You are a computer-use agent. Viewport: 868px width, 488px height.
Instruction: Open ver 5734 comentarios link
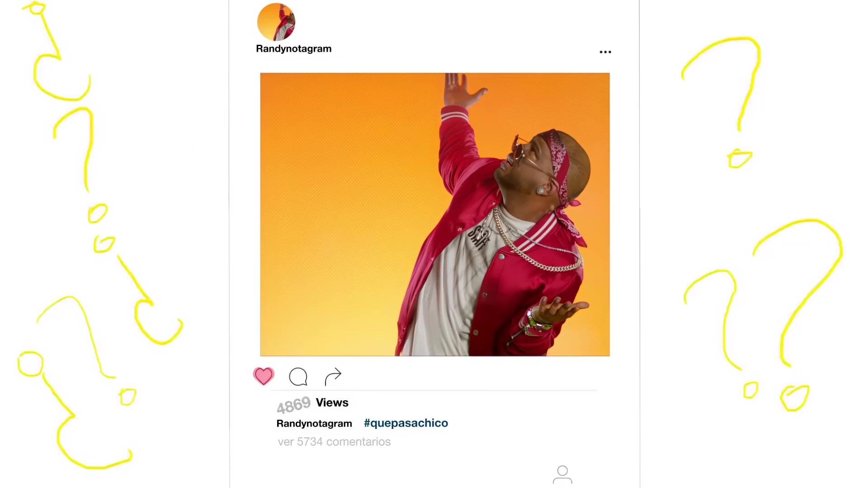click(x=334, y=442)
